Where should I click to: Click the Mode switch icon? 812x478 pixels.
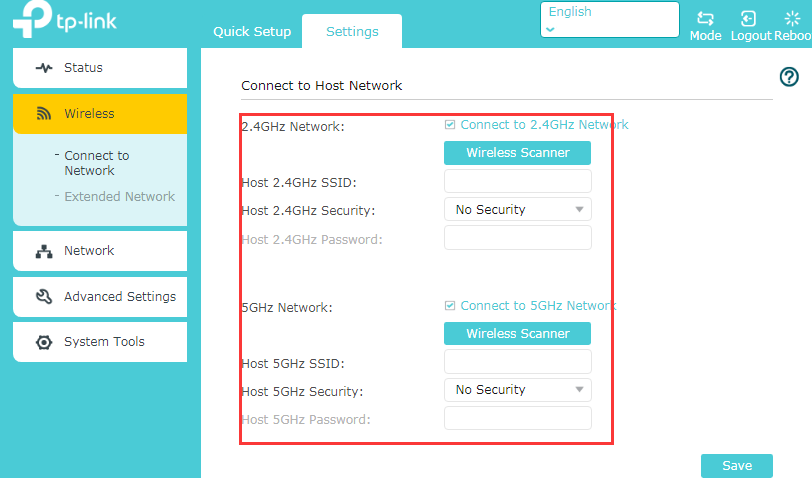click(705, 19)
